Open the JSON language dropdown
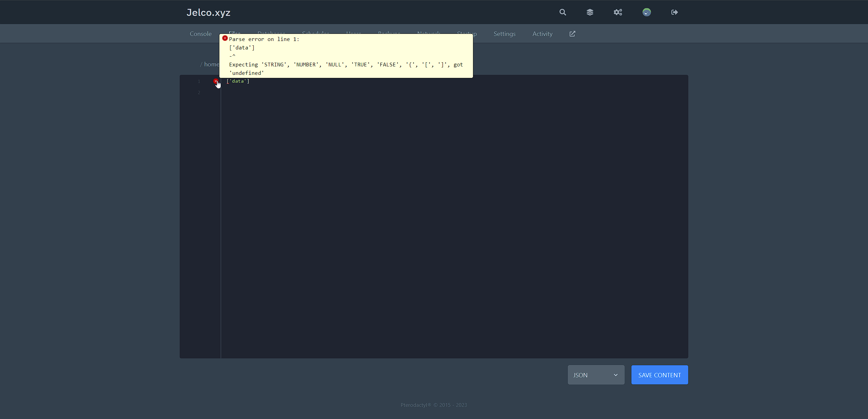This screenshot has width=868, height=419. click(595, 375)
